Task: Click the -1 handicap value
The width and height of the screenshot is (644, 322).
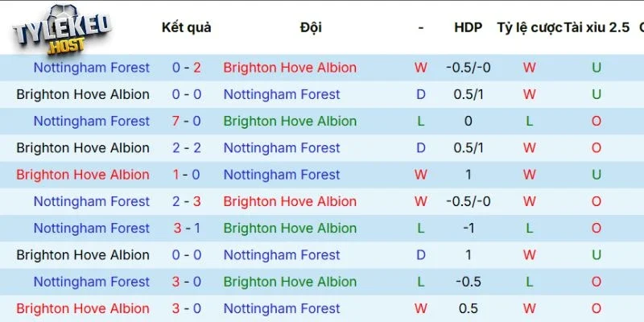Action: tap(468, 228)
